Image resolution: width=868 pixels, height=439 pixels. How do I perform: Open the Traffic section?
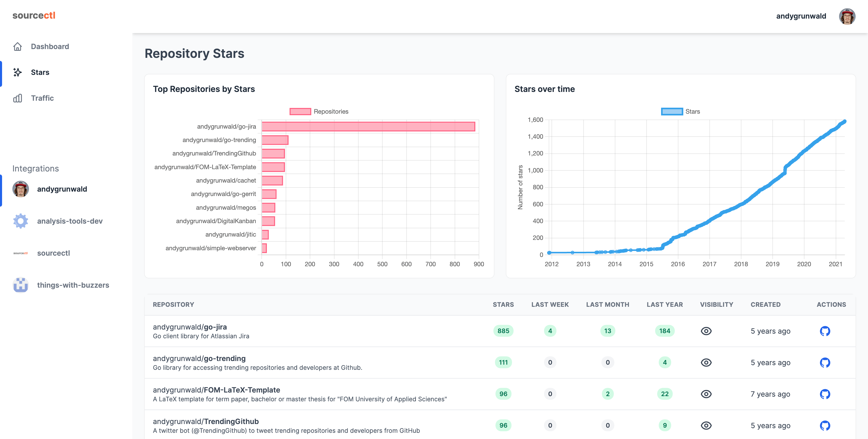tap(42, 98)
